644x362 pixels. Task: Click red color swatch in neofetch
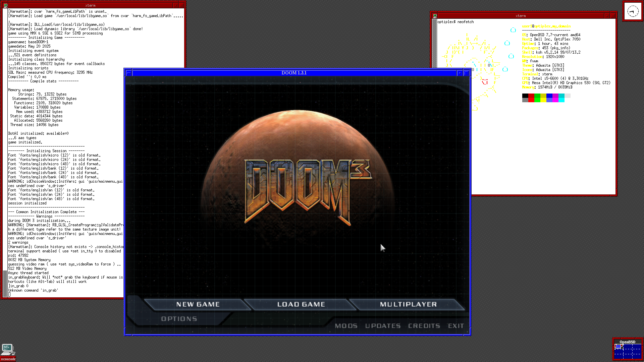point(531,96)
